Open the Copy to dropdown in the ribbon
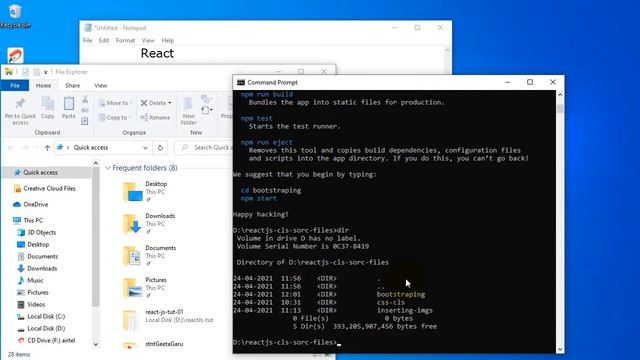The height and width of the screenshot is (360, 640). tap(115, 118)
